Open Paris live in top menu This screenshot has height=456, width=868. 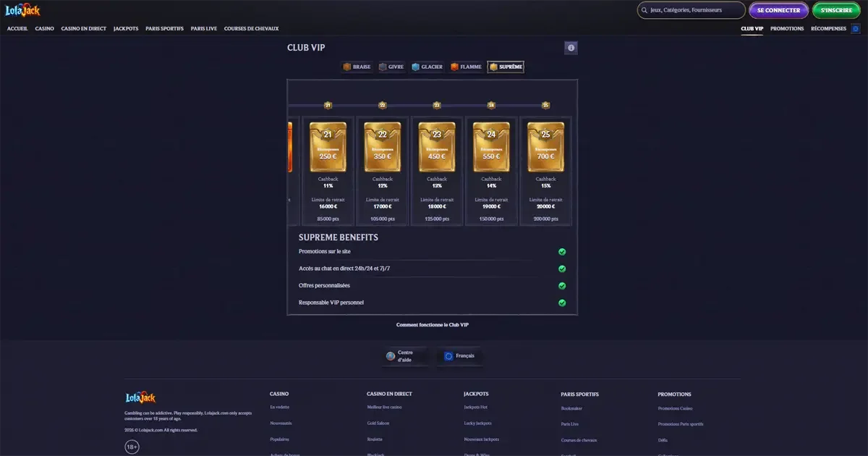pyautogui.click(x=204, y=29)
